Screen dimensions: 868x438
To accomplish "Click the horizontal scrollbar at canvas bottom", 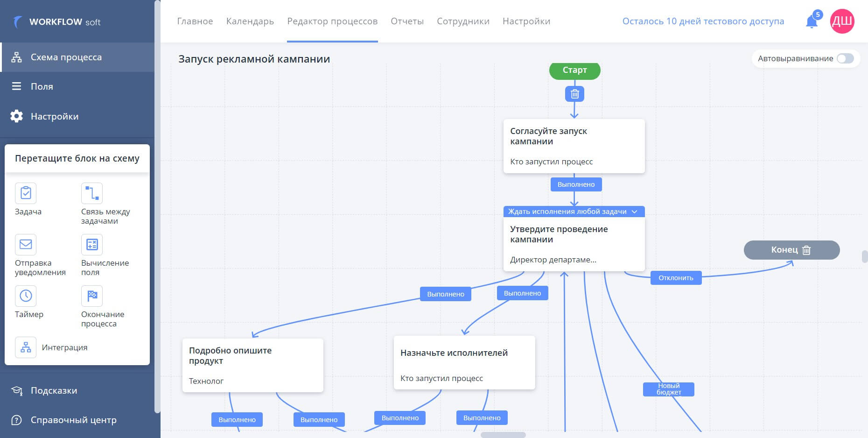I will coord(503,435).
